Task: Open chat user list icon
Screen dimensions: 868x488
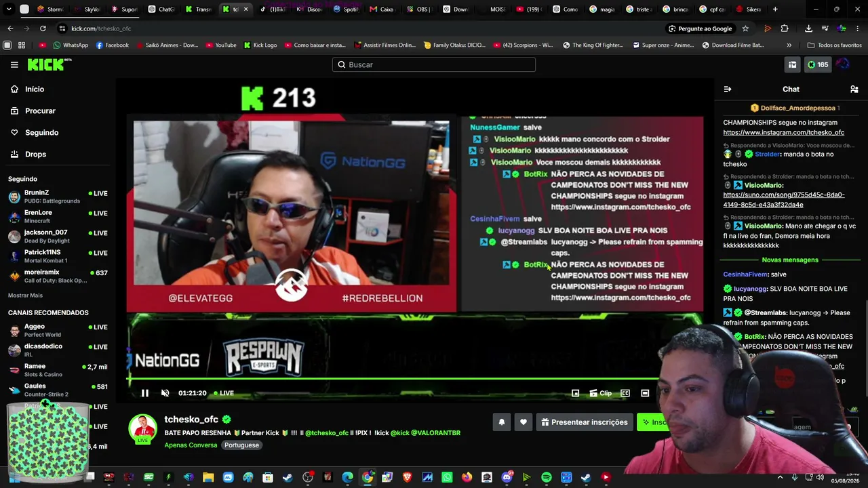Action: [x=854, y=89]
